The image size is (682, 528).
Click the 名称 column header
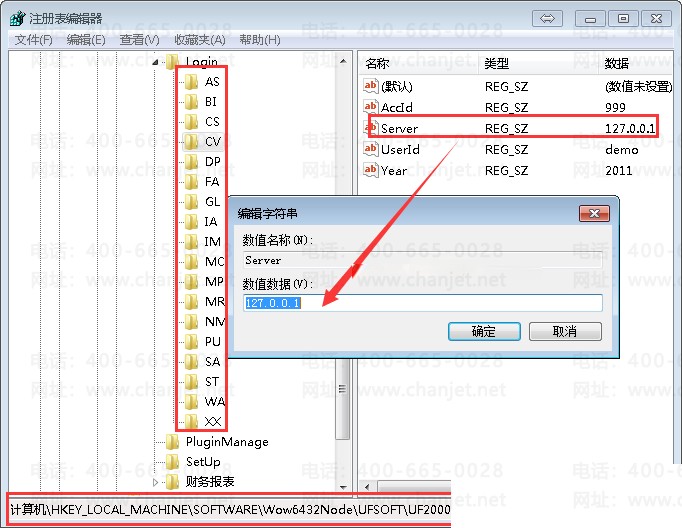coord(378,63)
